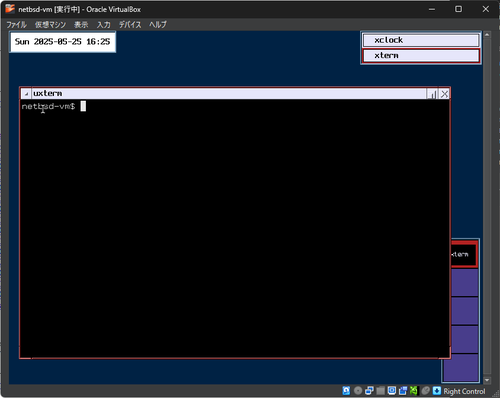This screenshot has width=500, height=398.
Task: Click the VirtualBox logo in title bar
Action: (10, 9)
